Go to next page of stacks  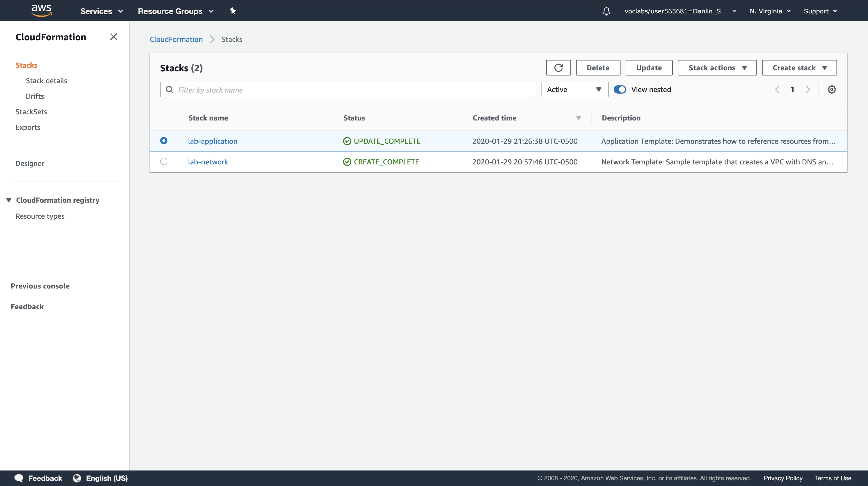pos(808,89)
